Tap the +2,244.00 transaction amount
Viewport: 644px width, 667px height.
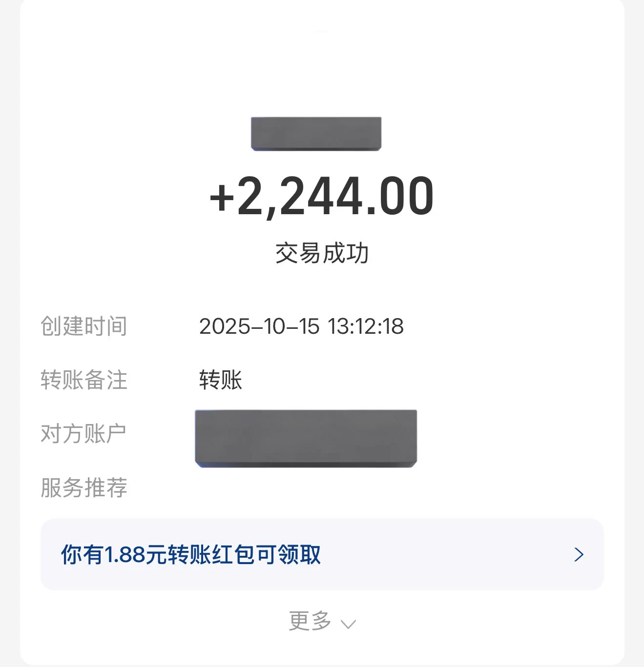321,197
